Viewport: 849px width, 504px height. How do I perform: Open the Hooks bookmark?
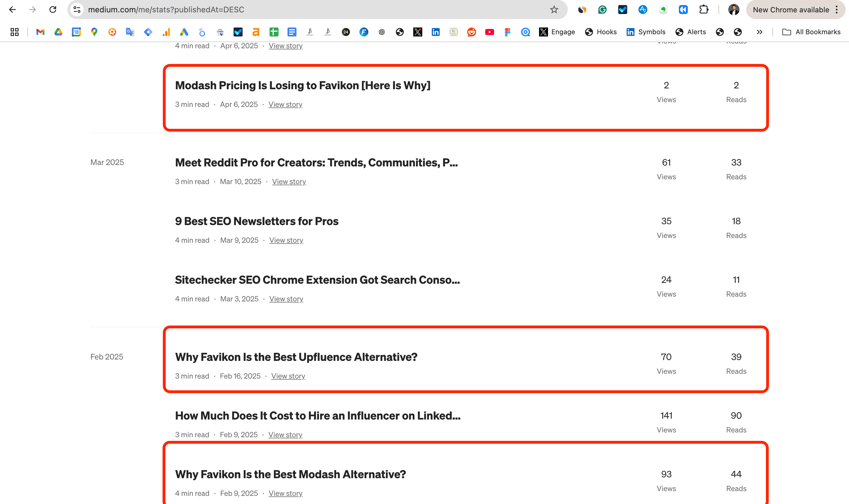(601, 32)
